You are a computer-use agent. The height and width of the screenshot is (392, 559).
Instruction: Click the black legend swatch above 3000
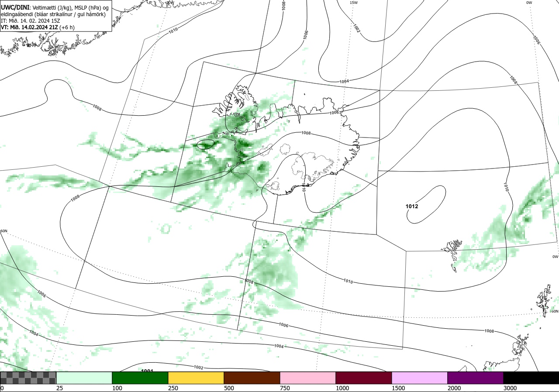coord(531,378)
